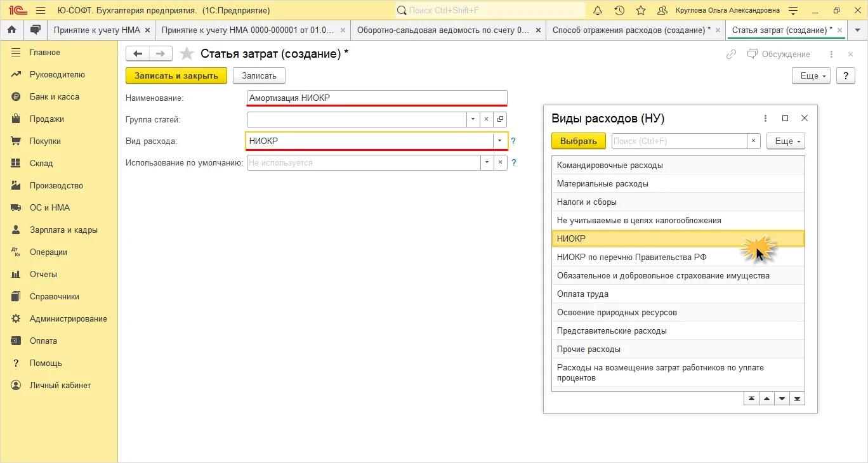
Task: Maximize the Виды расходов dialog
Action: 785,118
